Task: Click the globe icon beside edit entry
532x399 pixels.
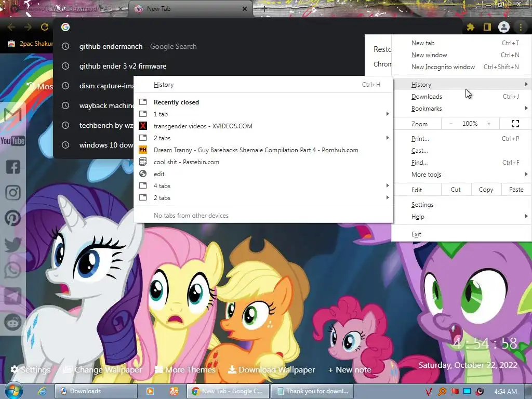Action: click(x=143, y=174)
